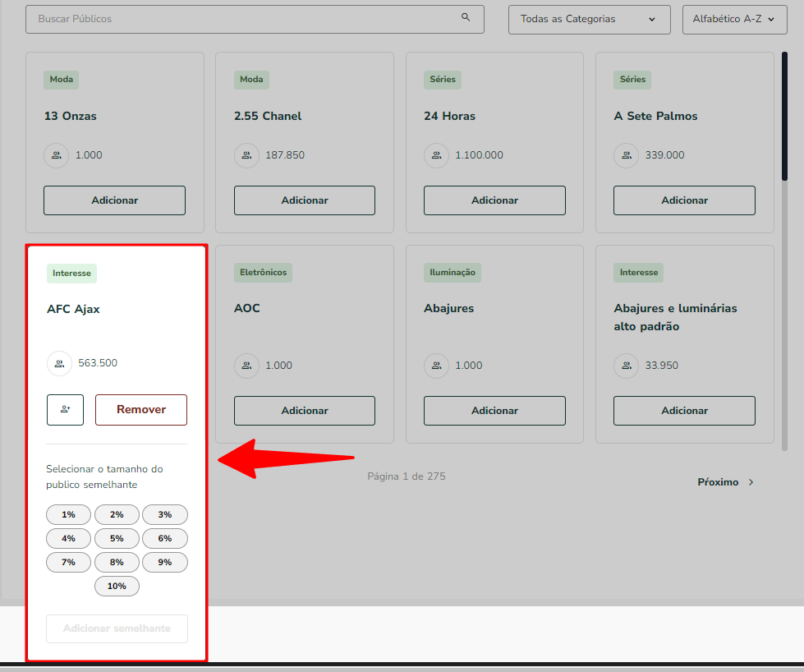
Task: Click audience icon on 13 Onzas card
Action: point(57,155)
